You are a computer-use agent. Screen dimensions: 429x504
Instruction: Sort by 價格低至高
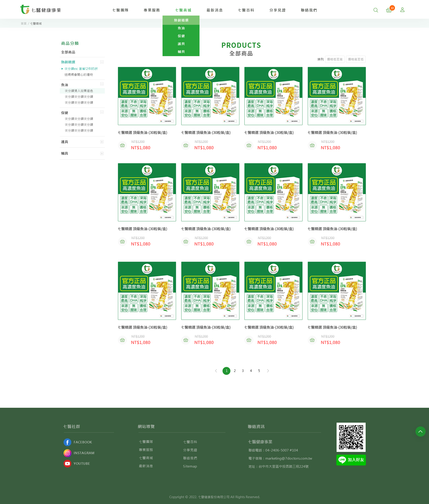point(335,59)
